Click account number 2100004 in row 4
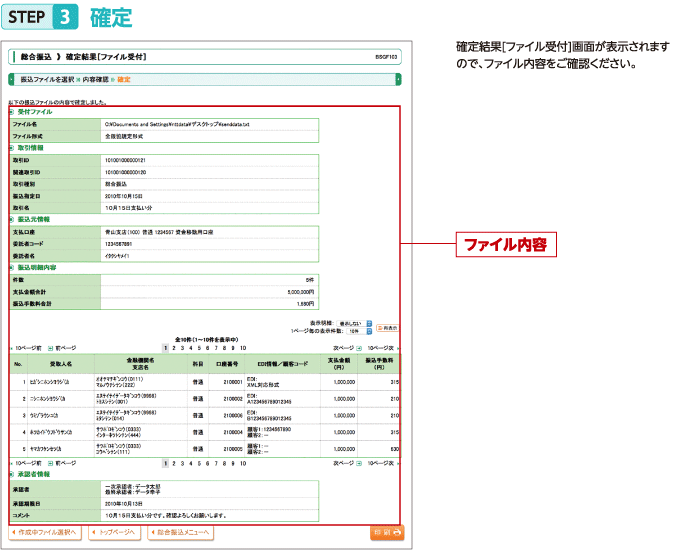Image resolution: width=690 pixels, height=556 pixels. tap(233, 432)
